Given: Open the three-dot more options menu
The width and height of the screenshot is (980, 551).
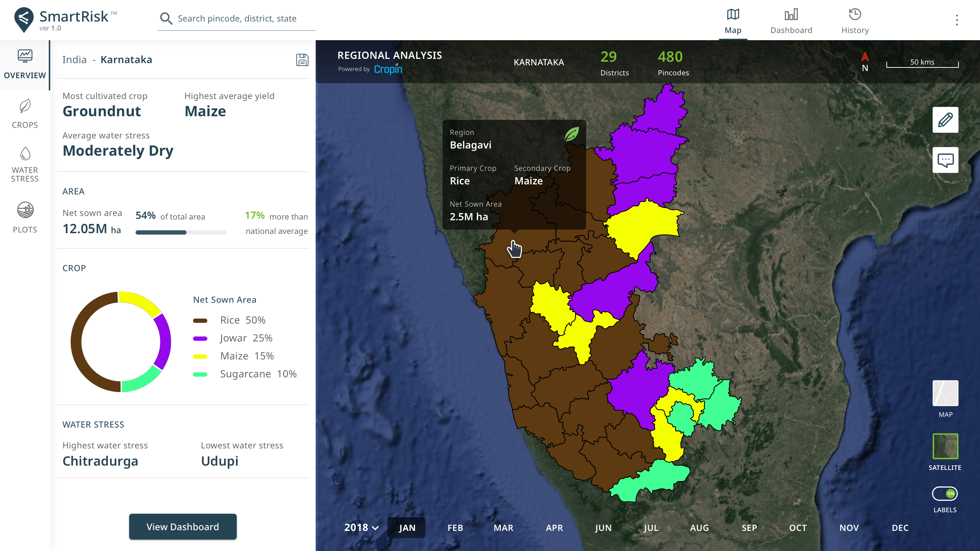Looking at the screenshot, I should pyautogui.click(x=956, y=20).
